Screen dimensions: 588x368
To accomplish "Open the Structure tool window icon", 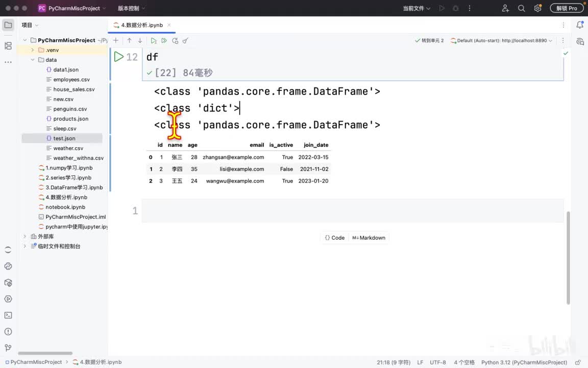I will click(8, 46).
